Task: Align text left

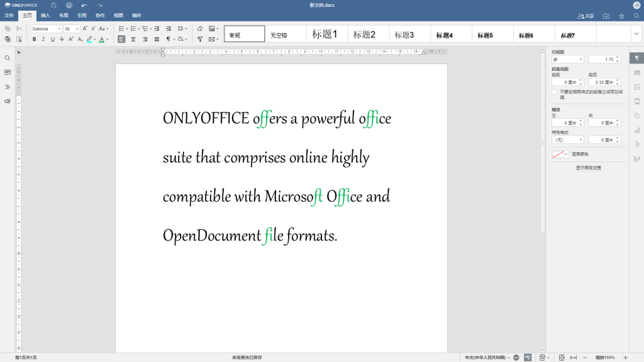Action: tap(121, 40)
